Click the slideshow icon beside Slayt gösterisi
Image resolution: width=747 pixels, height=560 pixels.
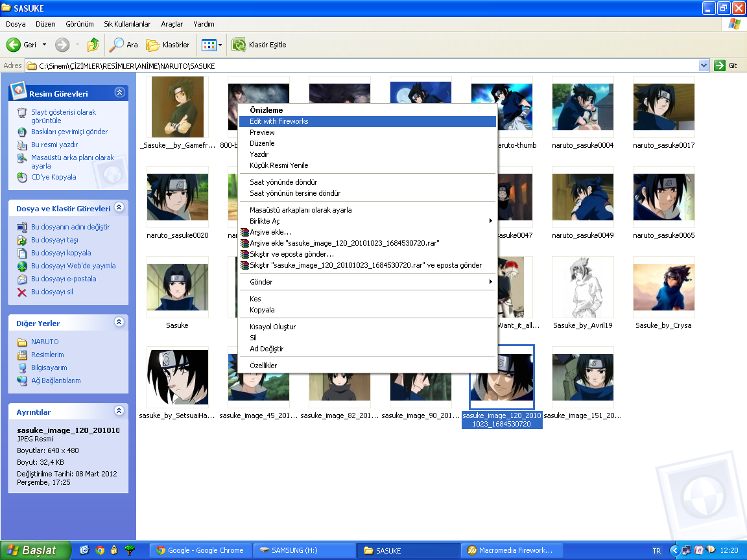point(22,113)
